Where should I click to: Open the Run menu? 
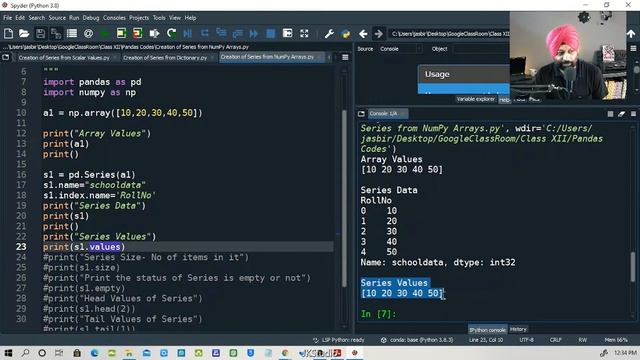pyautogui.click(x=74, y=18)
